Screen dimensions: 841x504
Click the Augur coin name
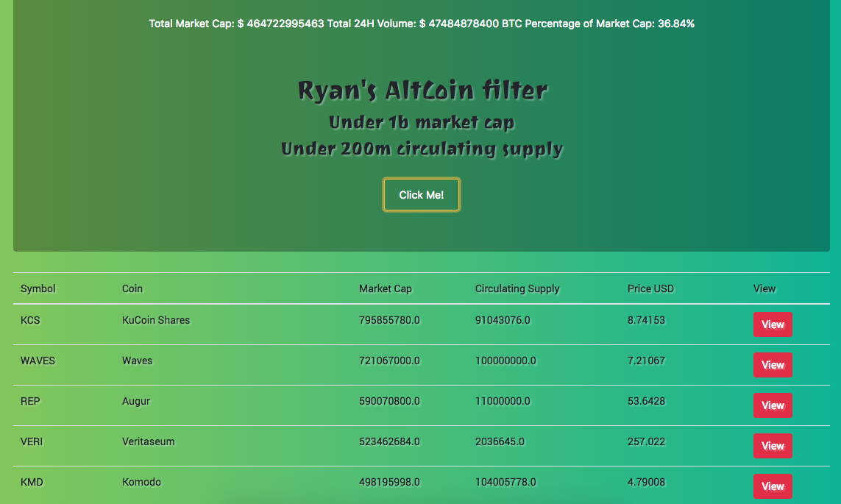click(136, 401)
